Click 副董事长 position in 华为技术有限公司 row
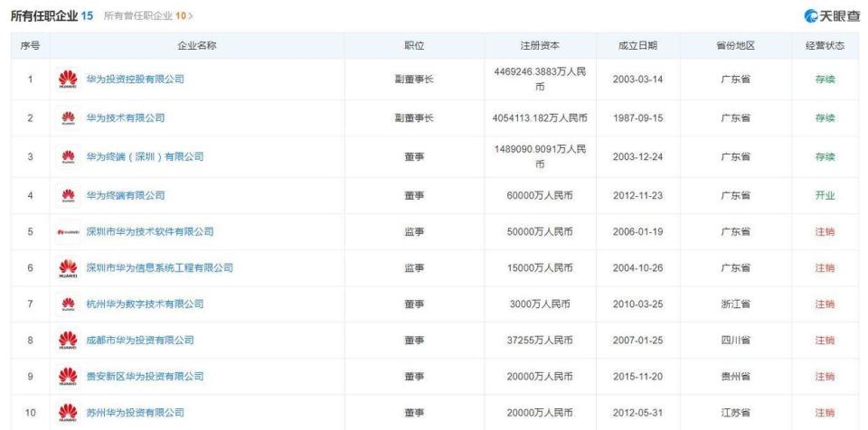The image size is (868, 430). 414,117
